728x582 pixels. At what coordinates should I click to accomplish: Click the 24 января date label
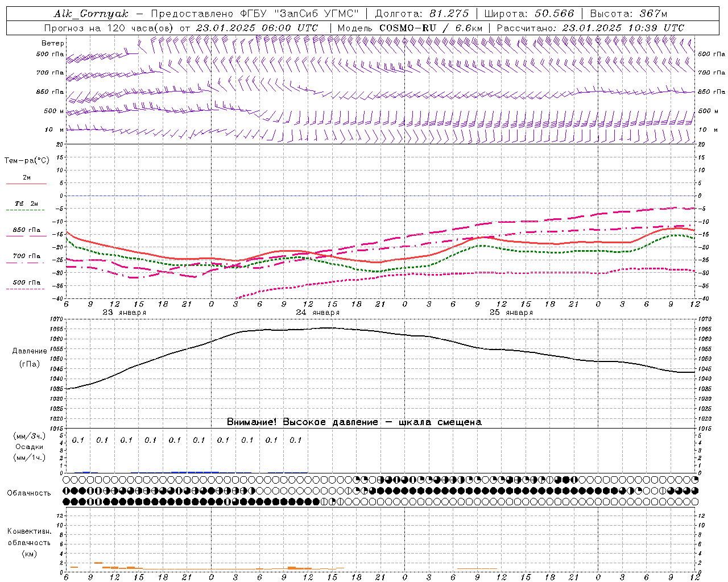pyautogui.click(x=317, y=313)
